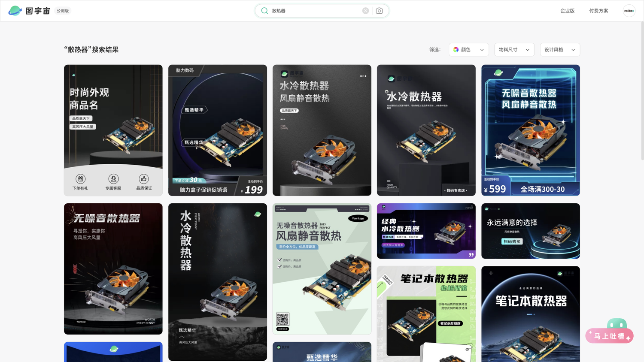Viewport: 644px width, 362px height.
Task: Expand the 设计风格 filter dropdown
Action: 560,50
